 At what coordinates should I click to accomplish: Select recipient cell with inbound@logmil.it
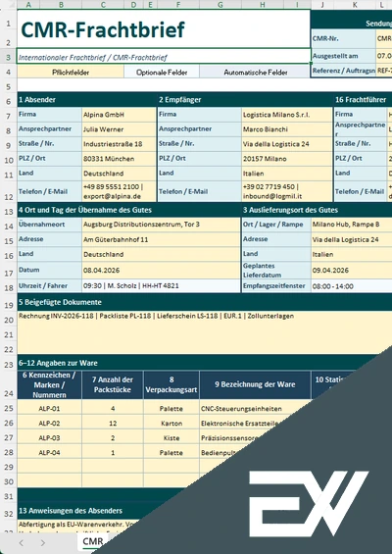(287, 191)
